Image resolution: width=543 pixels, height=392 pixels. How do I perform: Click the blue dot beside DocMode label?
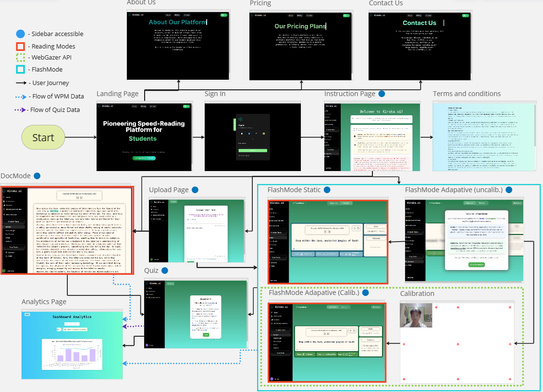click(37, 176)
